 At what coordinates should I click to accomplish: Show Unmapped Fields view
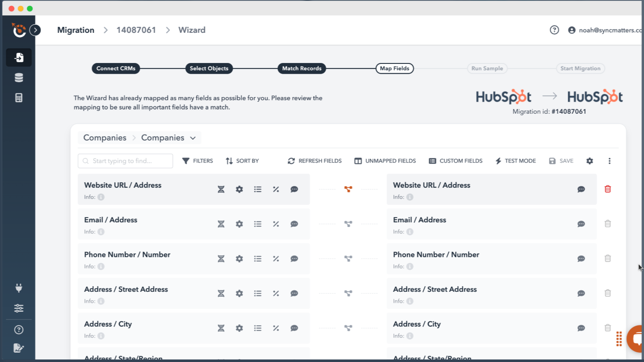point(385,161)
